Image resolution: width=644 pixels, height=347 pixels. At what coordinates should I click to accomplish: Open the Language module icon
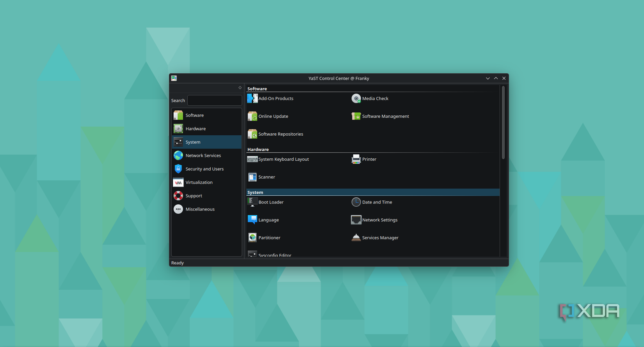tap(253, 220)
